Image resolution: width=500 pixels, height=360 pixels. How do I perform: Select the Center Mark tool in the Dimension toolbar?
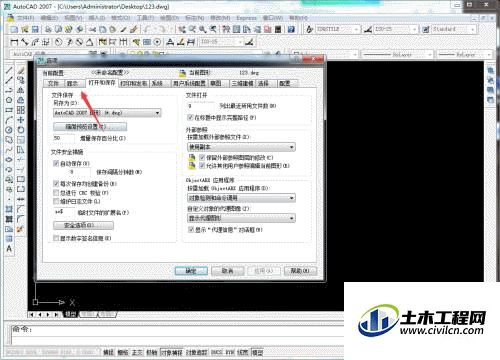click(x=157, y=42)
